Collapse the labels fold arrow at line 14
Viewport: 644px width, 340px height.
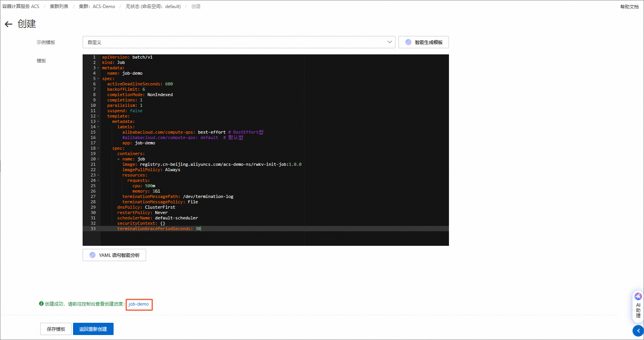tap(98, 127)
